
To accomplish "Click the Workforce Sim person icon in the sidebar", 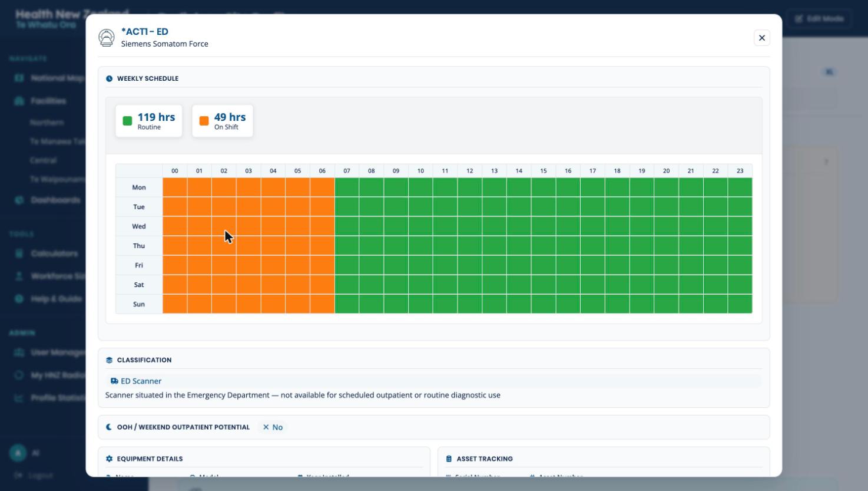I will pos(19,276).
